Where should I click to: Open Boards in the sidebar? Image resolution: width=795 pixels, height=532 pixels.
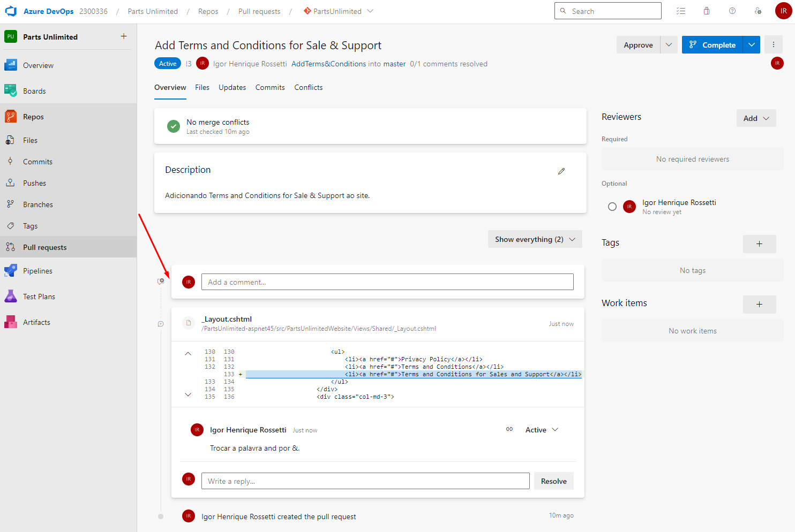pyautogui.click(x=68, y=91)
